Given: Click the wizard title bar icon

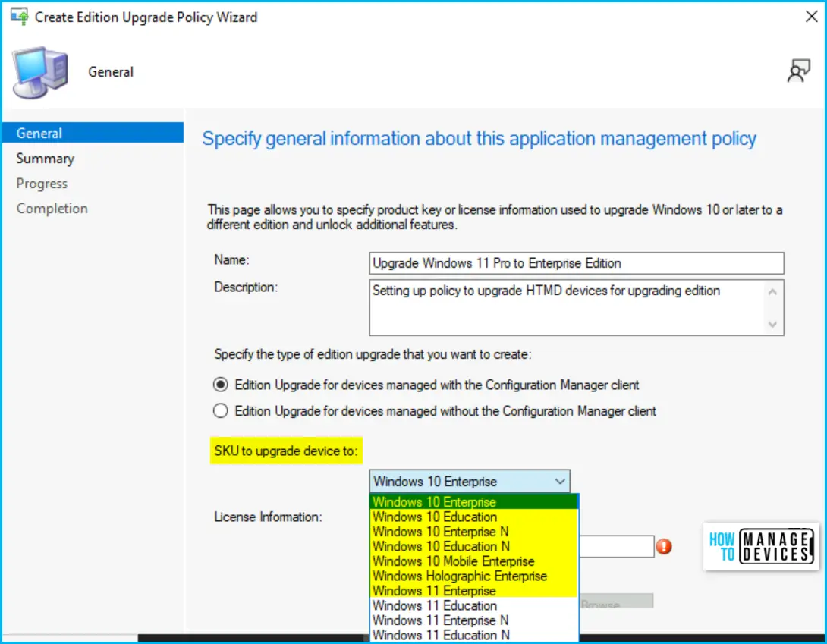Looking at the screenshot, I should (x=20, y=17).
